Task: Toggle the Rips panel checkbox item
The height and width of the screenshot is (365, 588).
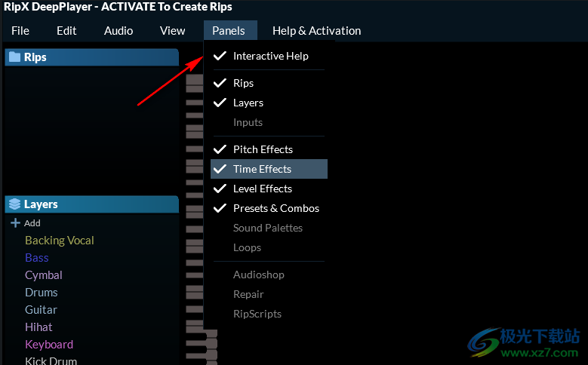Action: (x=243, y=83)
